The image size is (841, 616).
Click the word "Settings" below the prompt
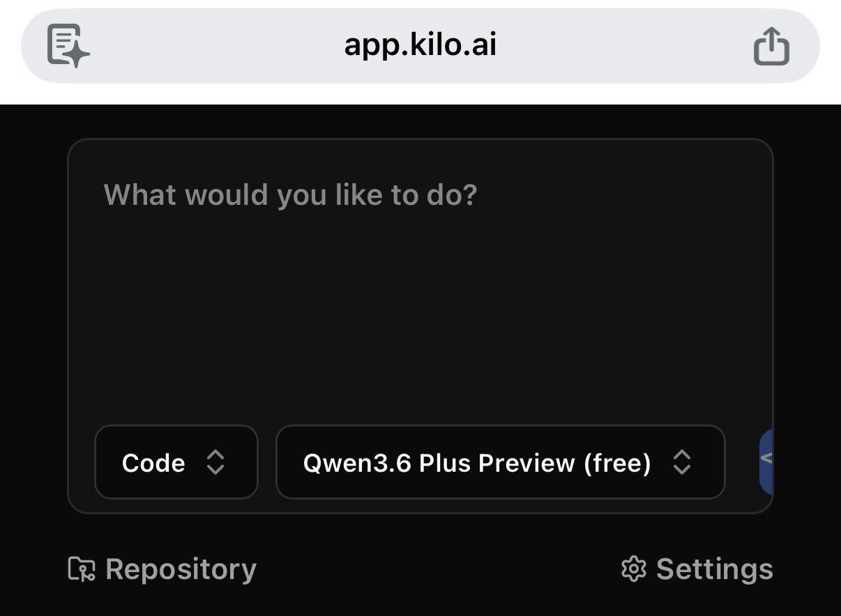[715, 569]
